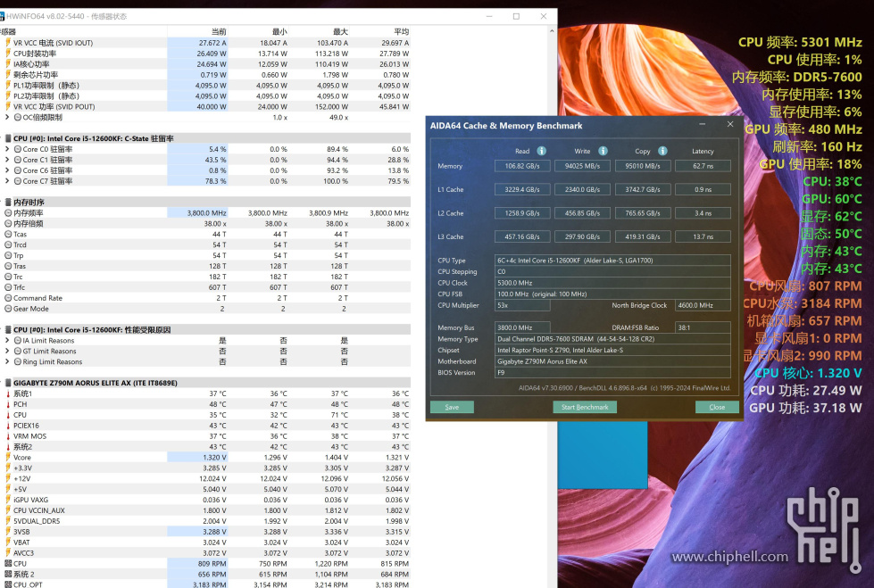The width and height of the screenshot is (874, 588).
Task: Click the 最小 column header
Action: [x=279, y=32]
